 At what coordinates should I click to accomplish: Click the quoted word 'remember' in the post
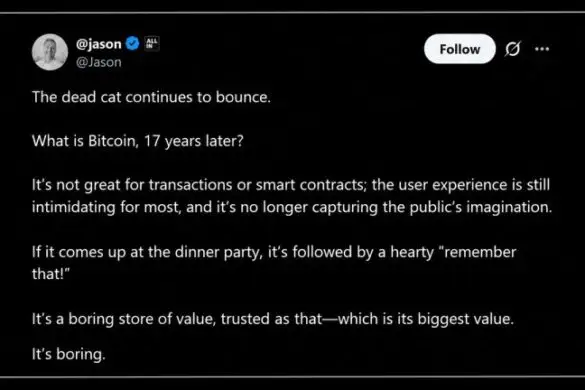click(479, 252)
